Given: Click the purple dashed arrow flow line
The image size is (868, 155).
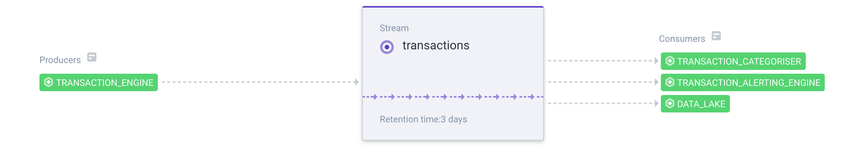Looking at the screenshot, I should pyautogui.click(x=453, y=97).
